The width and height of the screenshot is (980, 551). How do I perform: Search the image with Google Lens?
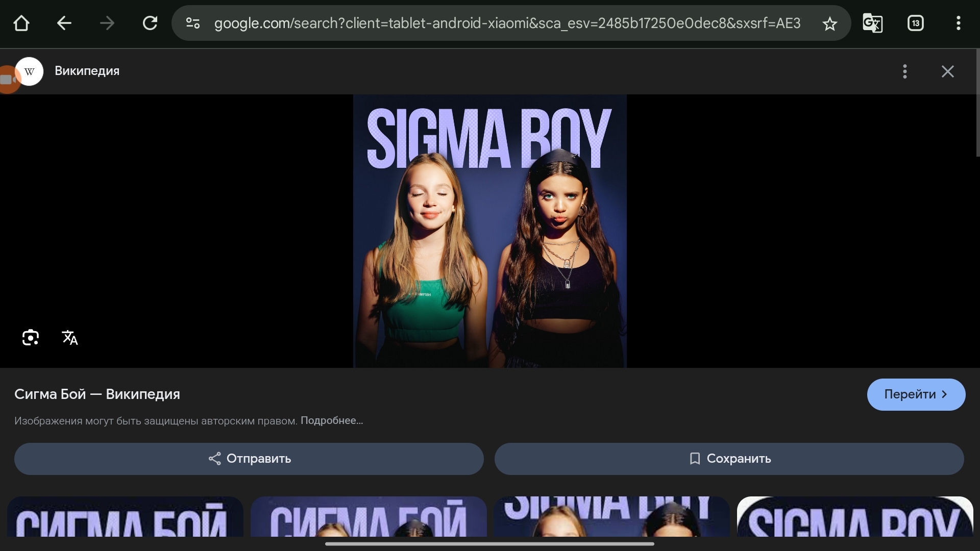point(31,338)
